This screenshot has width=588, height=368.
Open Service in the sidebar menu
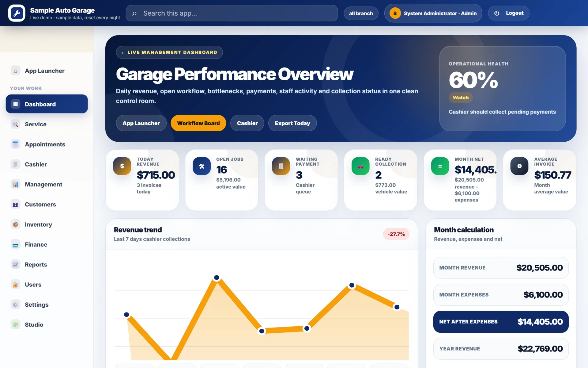coord(47,124)
